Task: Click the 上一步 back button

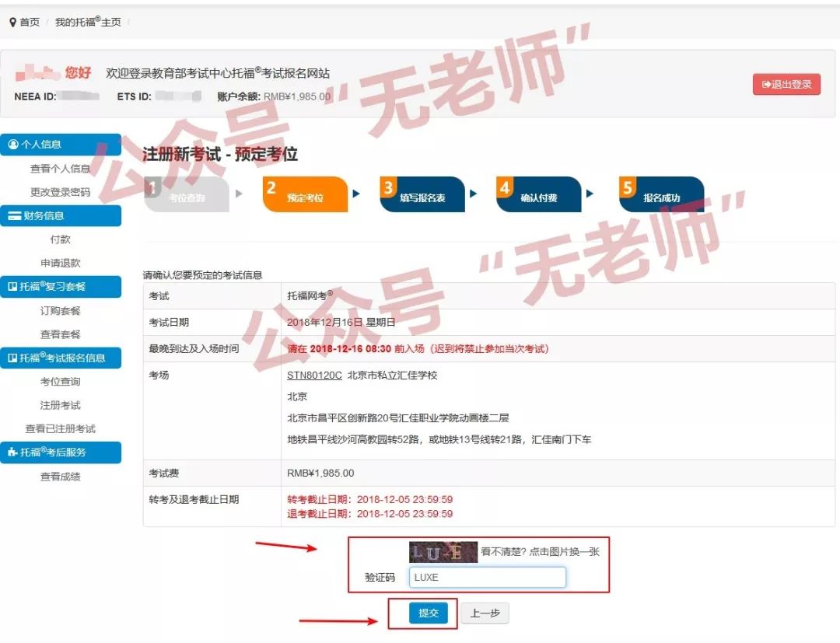Action: coord(484,613)
